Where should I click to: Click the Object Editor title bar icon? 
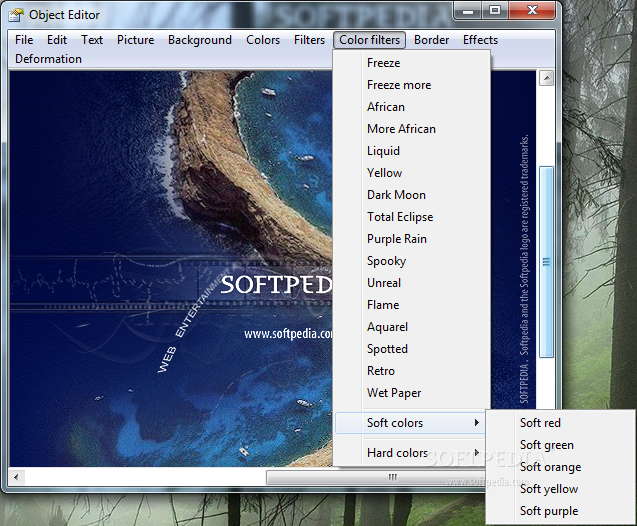16,15
